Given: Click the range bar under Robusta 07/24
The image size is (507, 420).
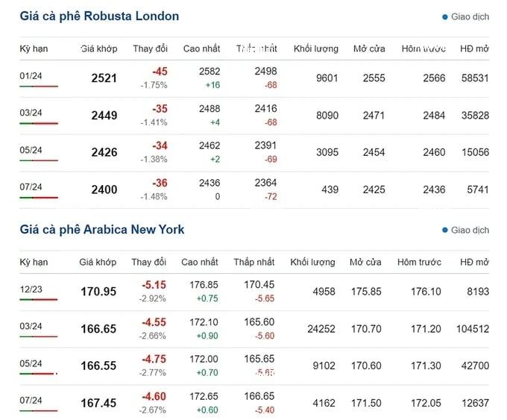Looking at the screenshot, I should 39,198.
